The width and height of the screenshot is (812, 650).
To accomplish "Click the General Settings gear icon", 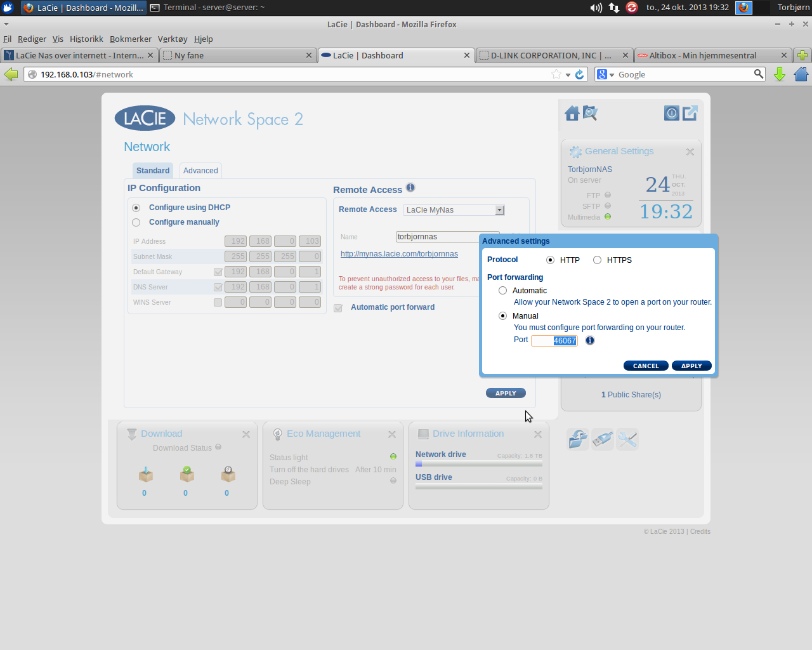I will (x=575, y=152).
